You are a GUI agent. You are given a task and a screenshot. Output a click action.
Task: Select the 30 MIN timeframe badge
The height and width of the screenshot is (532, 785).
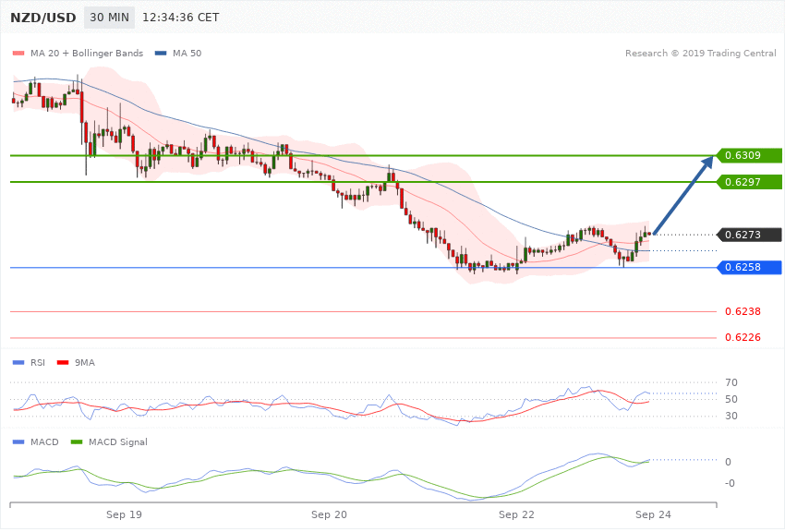tap(109, 18)
